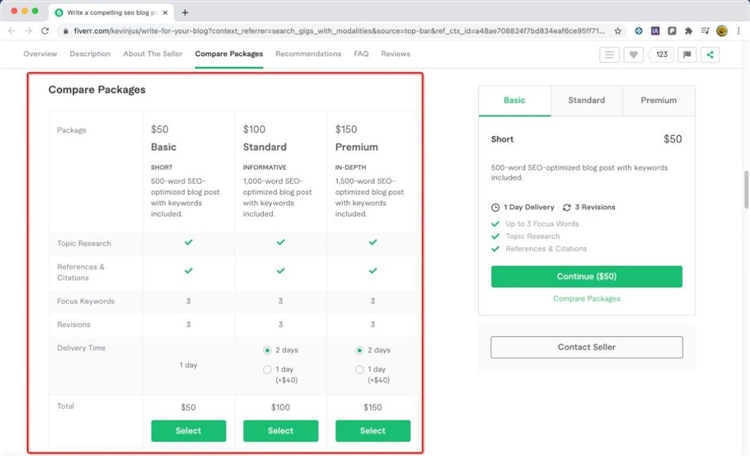Click the green share icon
This screenshot has height=456, width=750.
(x=710, y=54)
